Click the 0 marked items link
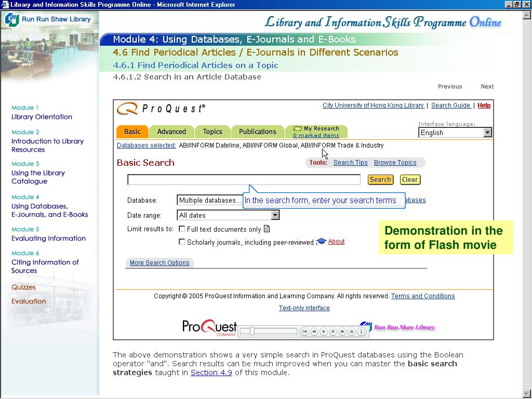Image resolution: width=532 pixels, height=399 pixels. pos(316,136)
